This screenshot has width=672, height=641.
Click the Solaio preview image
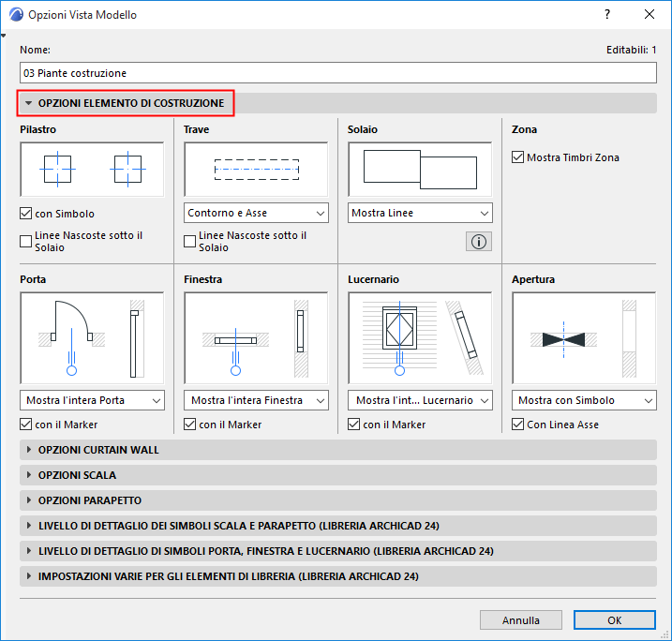[x=420, y=170]
